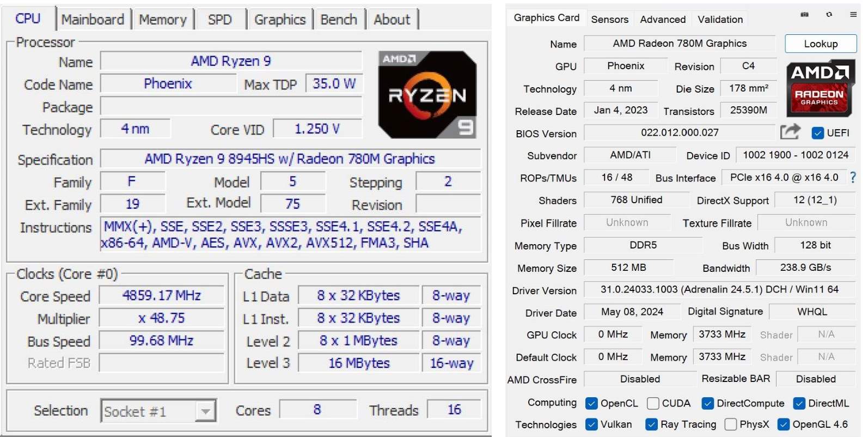Toggle the CUDA checkbox
This screenshot has height=437, width=868.
click(653, 403)
